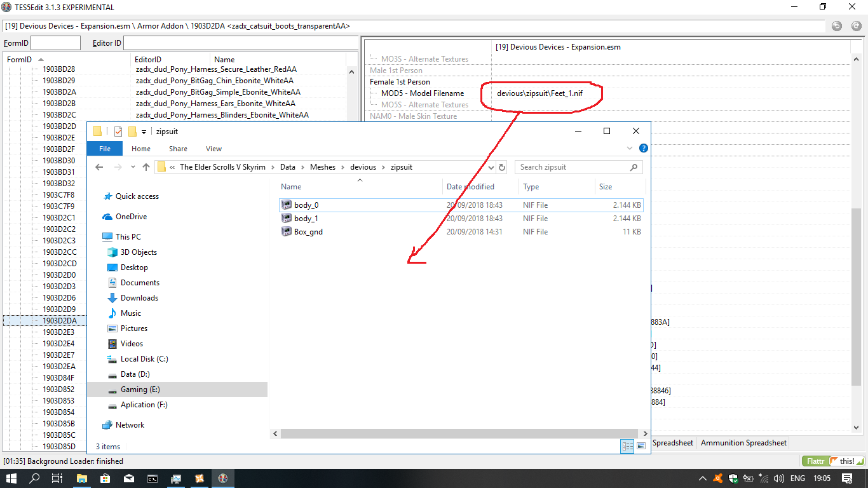Image resolution: width=868 pixels, height=488 pixels.
Task: Select This PC in navigation pane
Action: [x=128, y=236]
